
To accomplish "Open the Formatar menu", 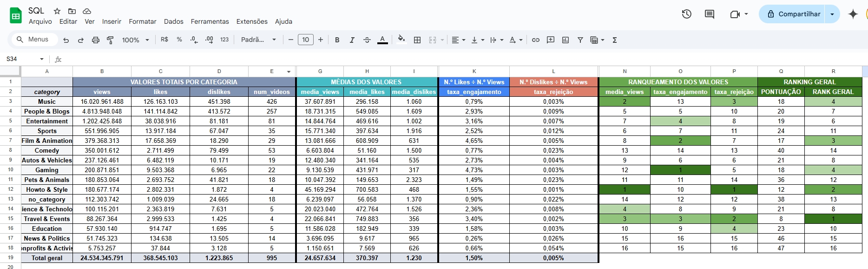I will click(x=143, y=21).
